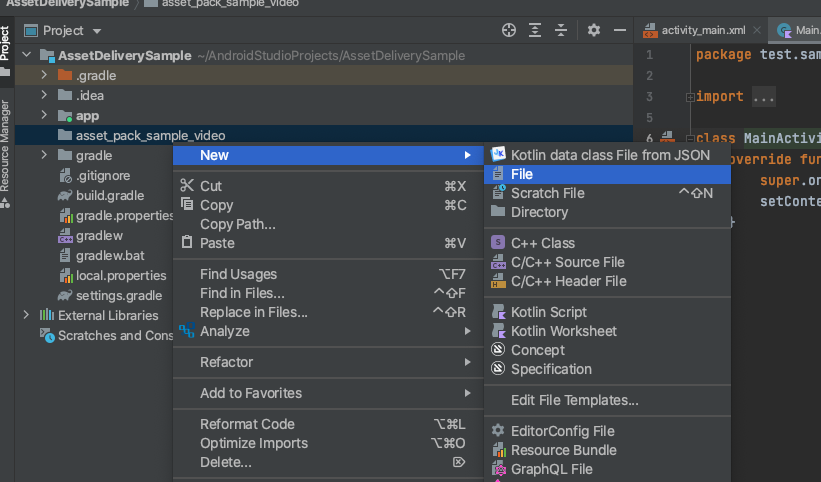Close the activity_main.xml tab
The image size is (821, 482).
coord(757,30)
